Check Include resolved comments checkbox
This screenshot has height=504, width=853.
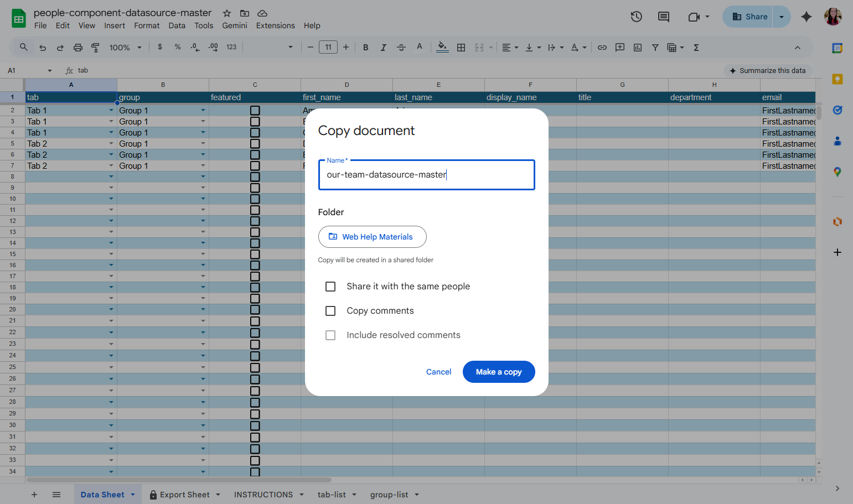pos(330,335)
